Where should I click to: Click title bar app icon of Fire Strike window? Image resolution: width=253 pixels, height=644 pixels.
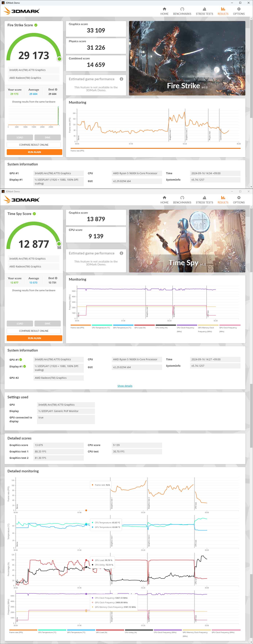click(3, 3)
